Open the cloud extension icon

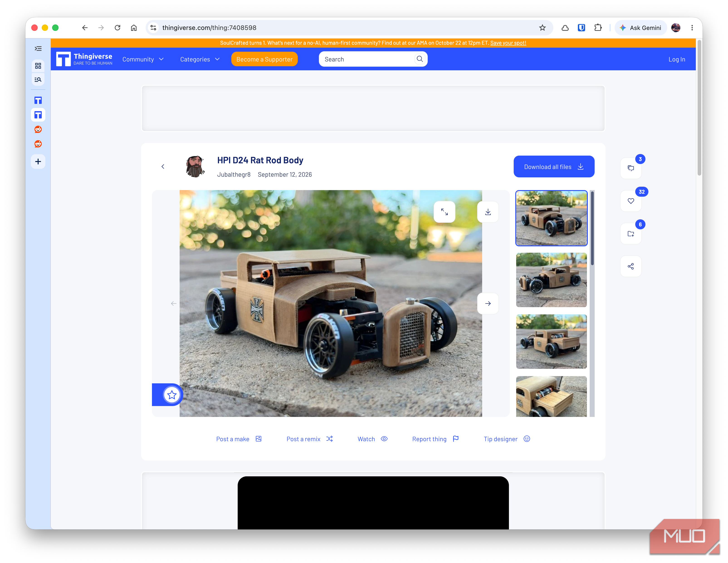[x=565, y=28]
